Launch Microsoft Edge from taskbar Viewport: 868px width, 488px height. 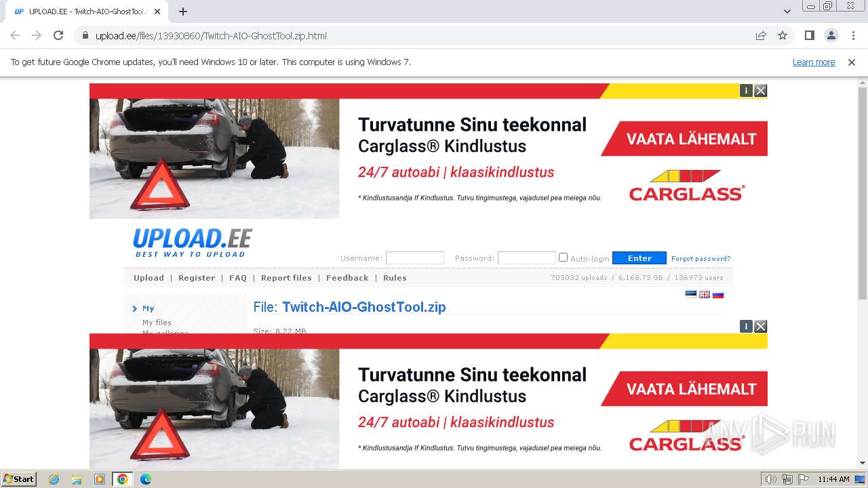tap(146, 479)
